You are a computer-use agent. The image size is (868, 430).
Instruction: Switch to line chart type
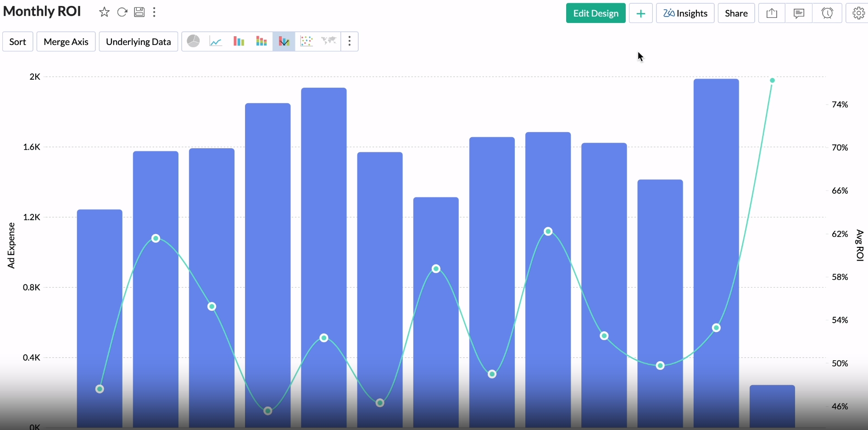(216, 42)
